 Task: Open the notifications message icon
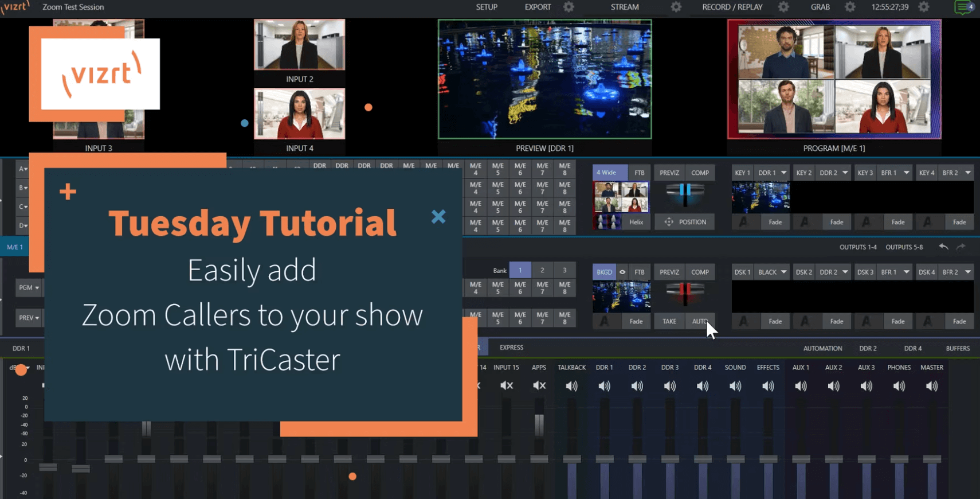click(x=963, y=7)
